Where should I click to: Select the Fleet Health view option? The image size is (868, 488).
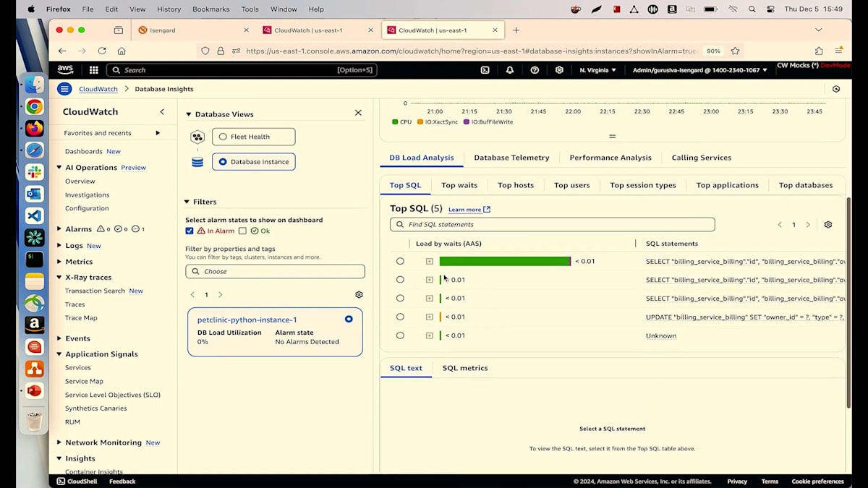(253, 137)
